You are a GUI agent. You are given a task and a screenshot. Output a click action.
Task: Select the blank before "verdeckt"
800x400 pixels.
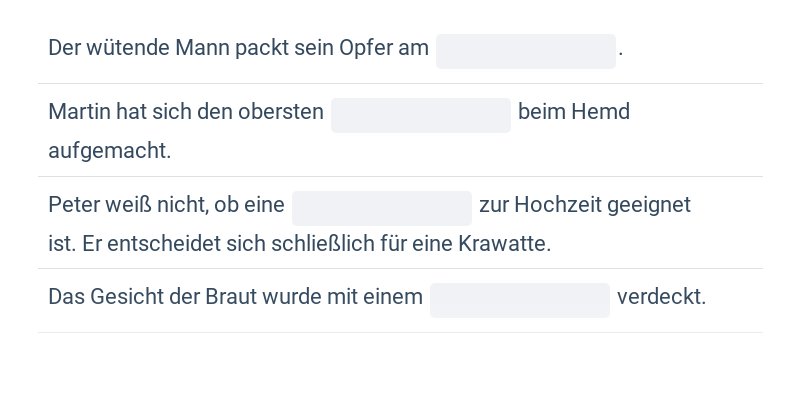pyautogui.click(x=519, y=300)
